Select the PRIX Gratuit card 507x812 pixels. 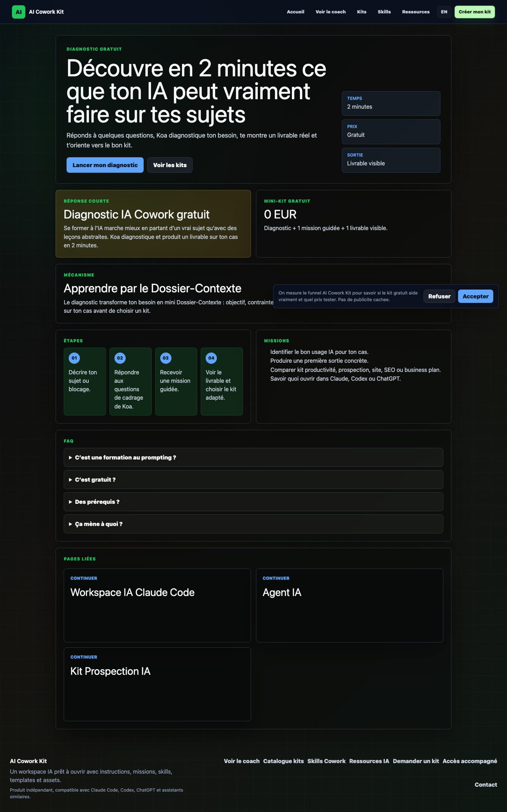click(x=391, y=131)
